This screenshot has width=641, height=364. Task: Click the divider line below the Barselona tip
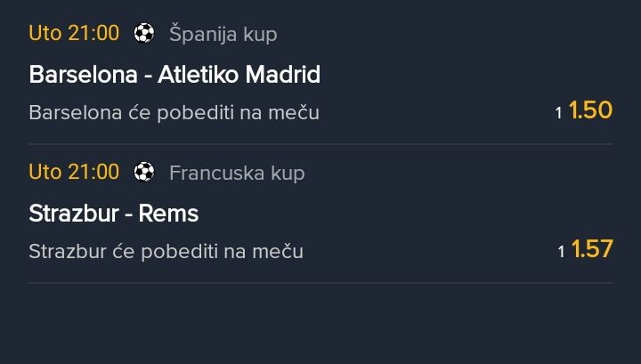(320, 144)
